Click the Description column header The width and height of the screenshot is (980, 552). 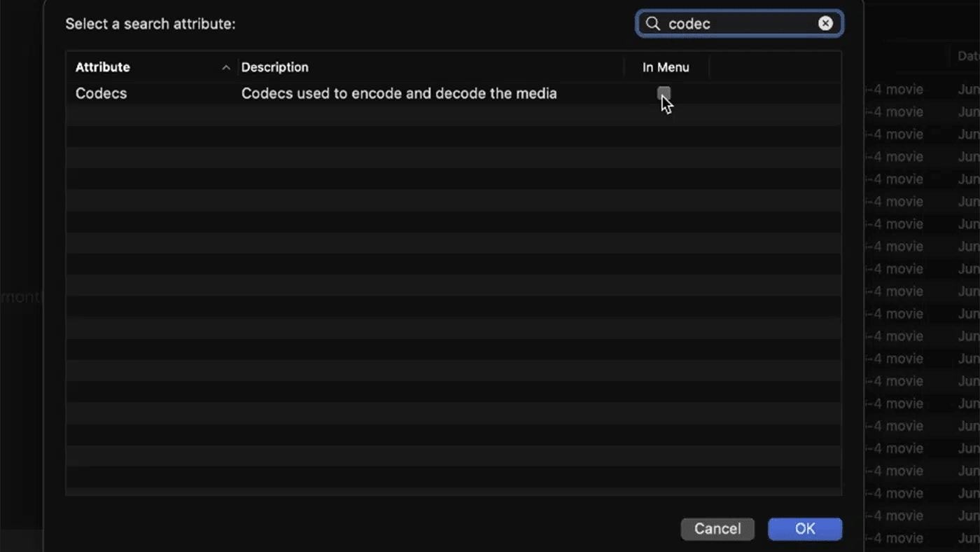click(274, 67)
